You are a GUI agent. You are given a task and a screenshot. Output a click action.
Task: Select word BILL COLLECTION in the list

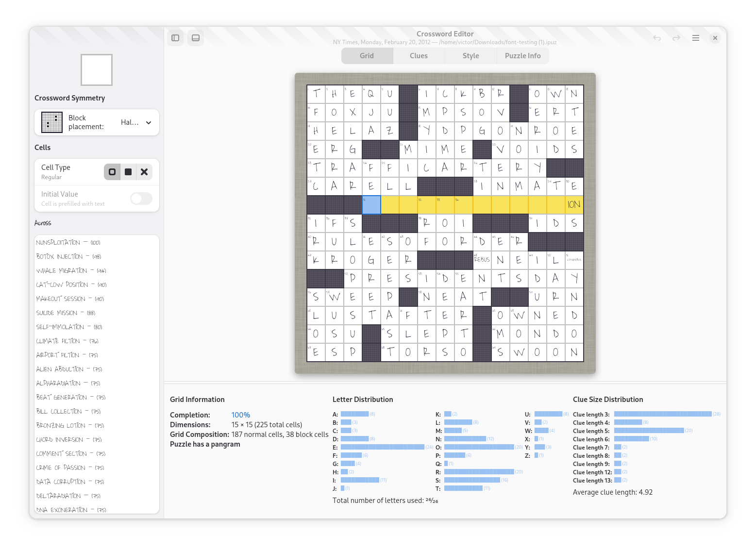(97, 411)
